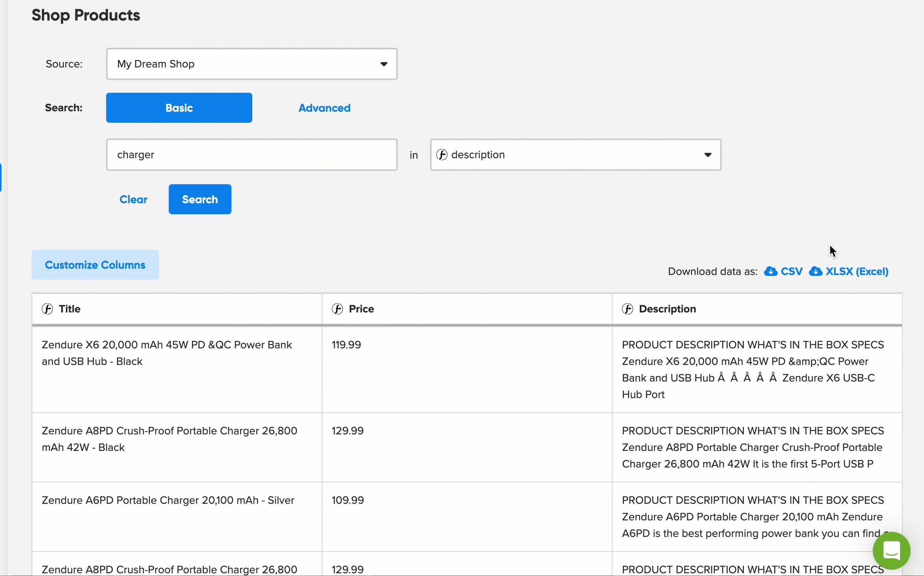Clear the search form
Screen dimensions: 924x576
tap(133, 199)
